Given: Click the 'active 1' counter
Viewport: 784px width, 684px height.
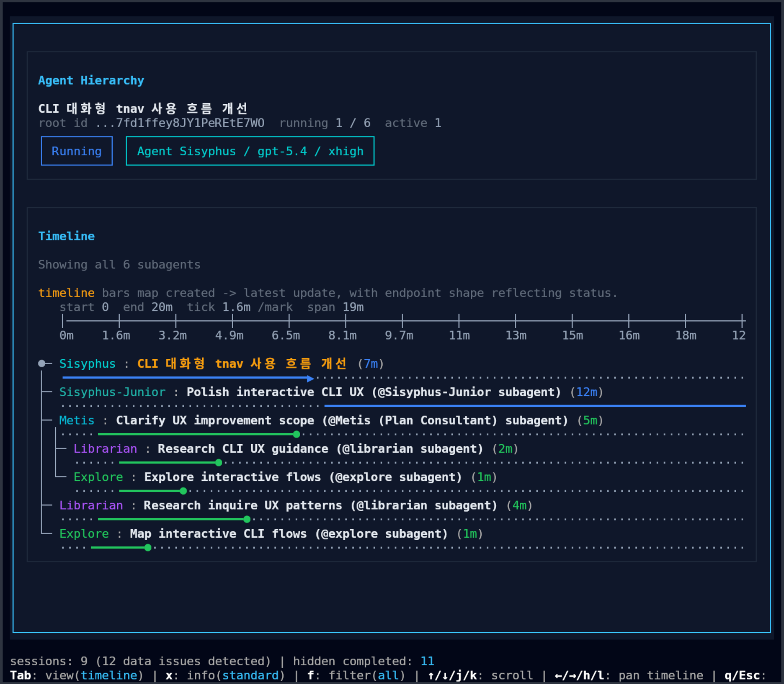Looking at the screenshot, I should click(x=413, y=123).
